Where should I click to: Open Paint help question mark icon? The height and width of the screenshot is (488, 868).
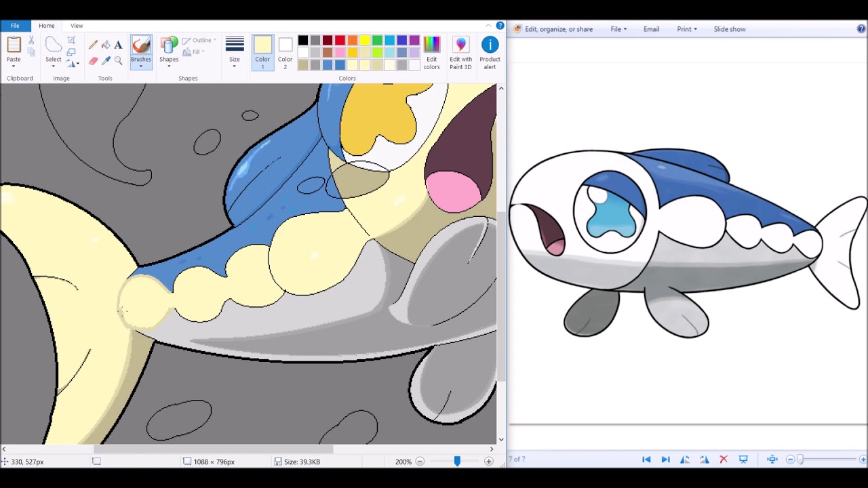(500, 26)
